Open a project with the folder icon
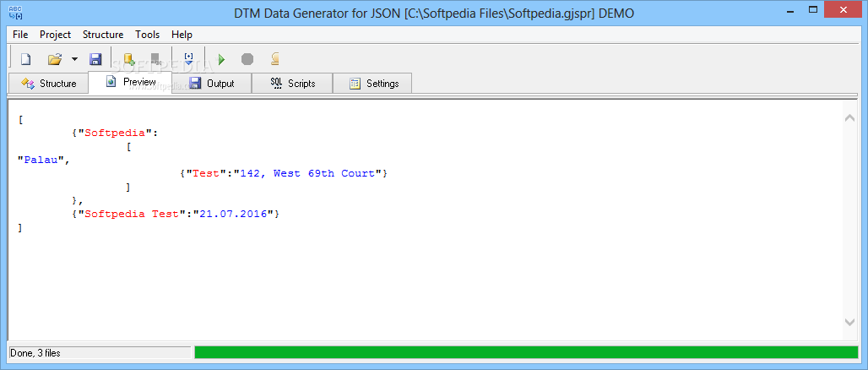Screen dimensions: 868x370 pos(54,59)
